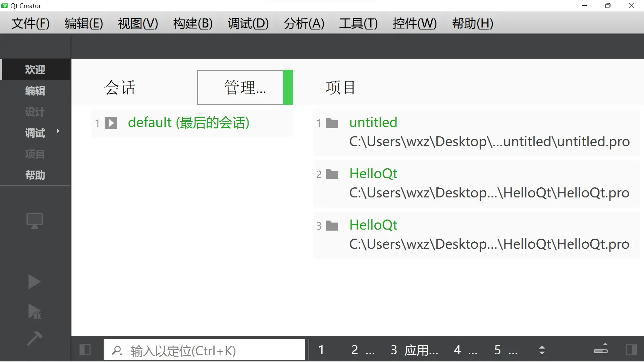
Task: Close the Qt Creator window
Action: (632, 6)
